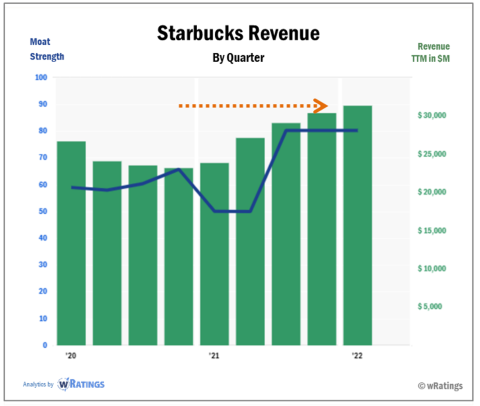Click the $30,000 revenue axis label

tap(432, 115)
